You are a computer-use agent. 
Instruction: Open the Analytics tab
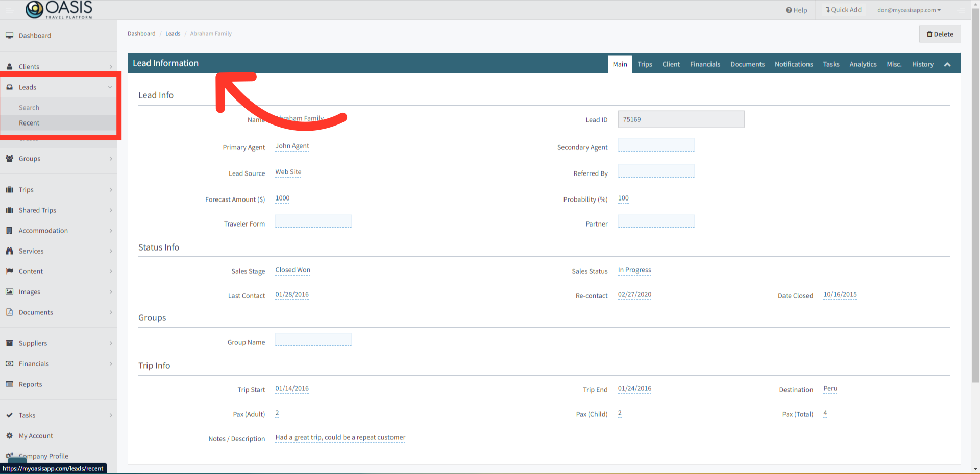[x=863, y=64]
